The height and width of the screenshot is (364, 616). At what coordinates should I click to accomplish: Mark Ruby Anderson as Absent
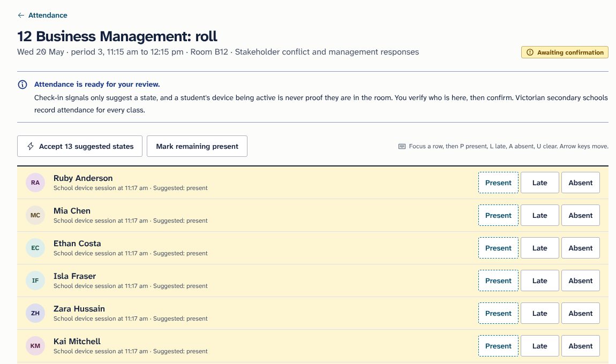580,183
